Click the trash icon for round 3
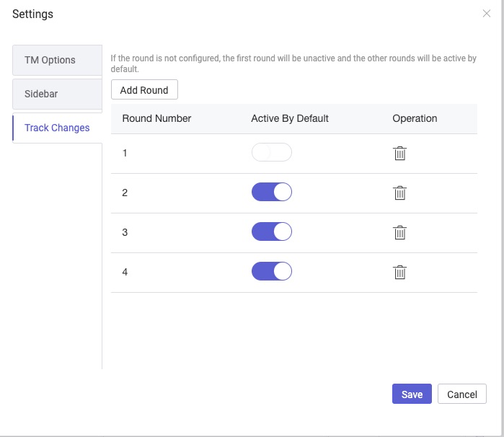Viewport: 504px width, 437px height. [399, 233]
